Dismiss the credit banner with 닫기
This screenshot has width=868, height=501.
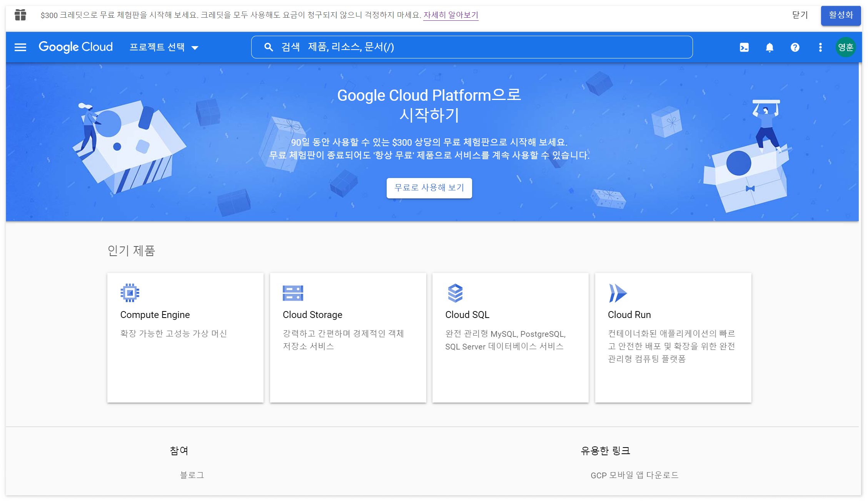pos(800,15)
